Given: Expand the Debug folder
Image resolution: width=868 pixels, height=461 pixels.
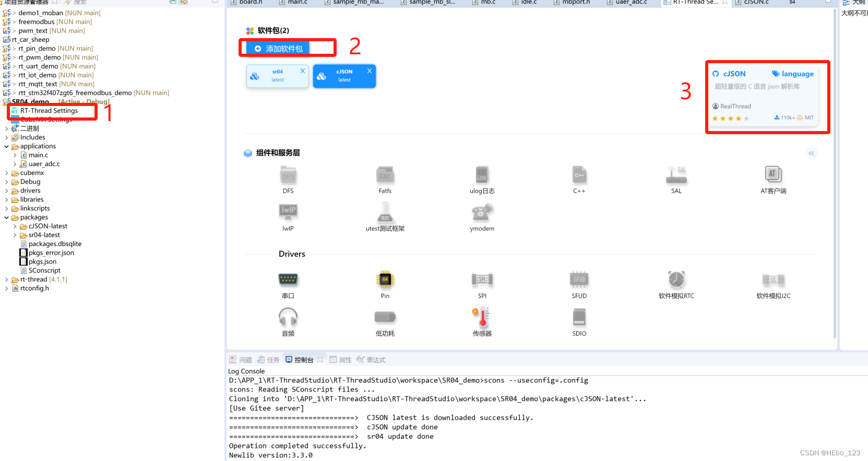Looking at the screenshot, I should click(x=6, y=182).
